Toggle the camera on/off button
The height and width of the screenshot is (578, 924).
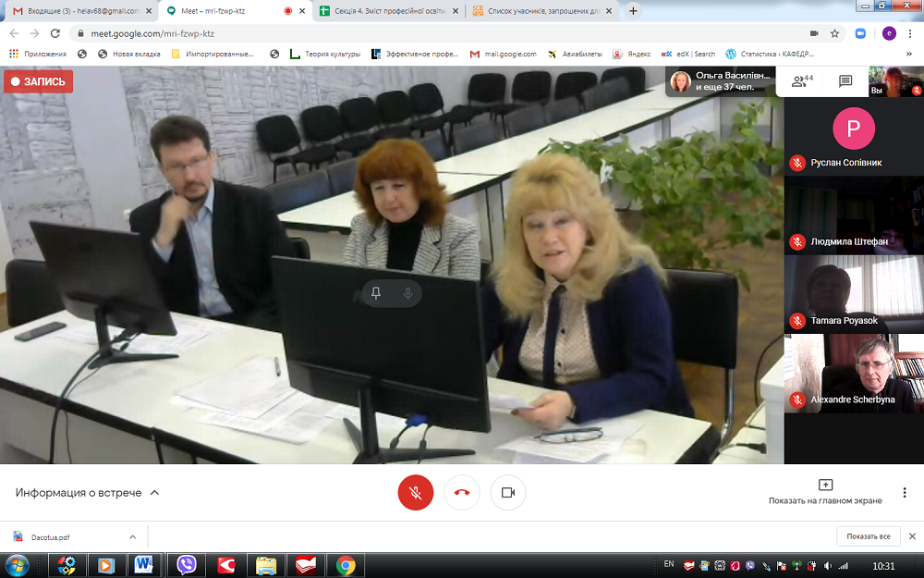coord(507,492)
